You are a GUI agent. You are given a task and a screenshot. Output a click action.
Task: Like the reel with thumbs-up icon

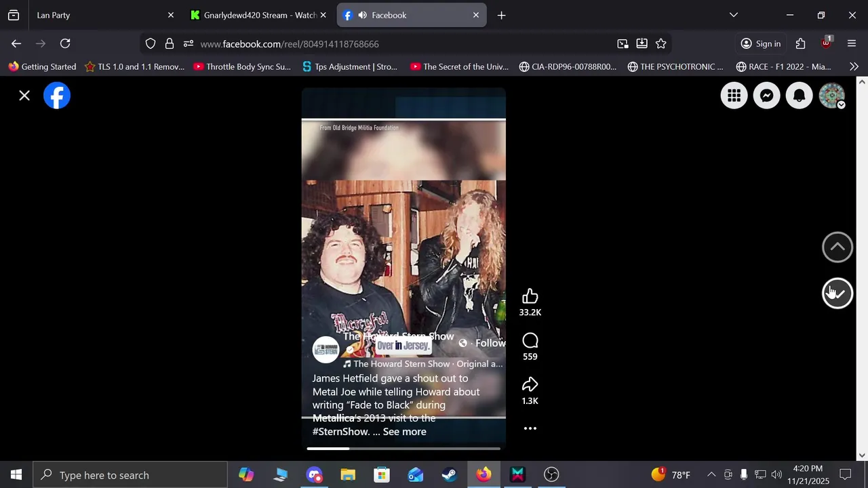coord(530,296)
